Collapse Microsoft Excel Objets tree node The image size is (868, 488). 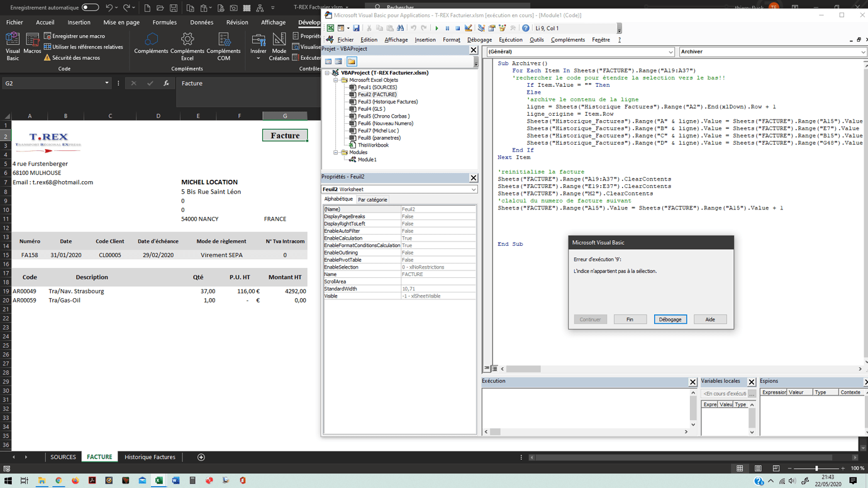[336, 80]
